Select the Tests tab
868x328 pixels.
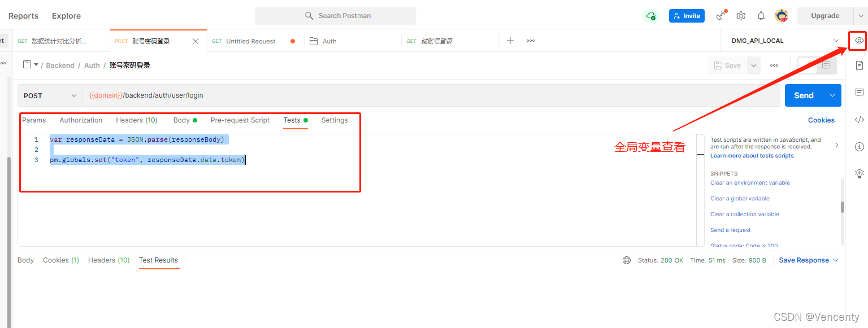(296, 120)
